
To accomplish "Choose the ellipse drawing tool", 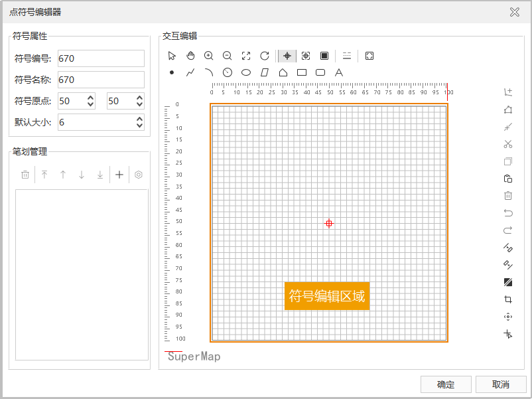I will click(x=246, y=72).
